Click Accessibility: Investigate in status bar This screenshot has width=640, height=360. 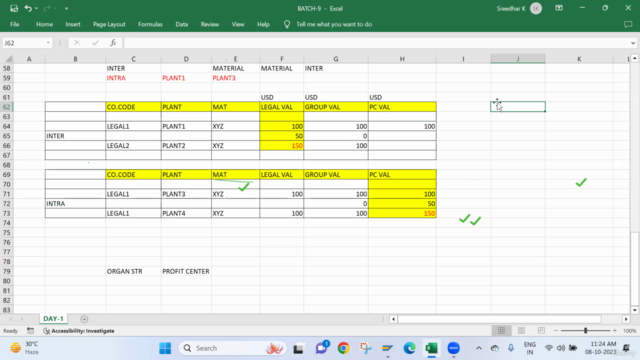[x=79, y=331]
